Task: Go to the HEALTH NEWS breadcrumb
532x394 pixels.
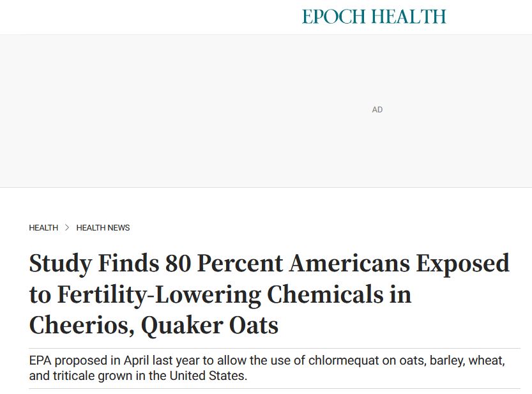Action: click(x=103, y=228)
